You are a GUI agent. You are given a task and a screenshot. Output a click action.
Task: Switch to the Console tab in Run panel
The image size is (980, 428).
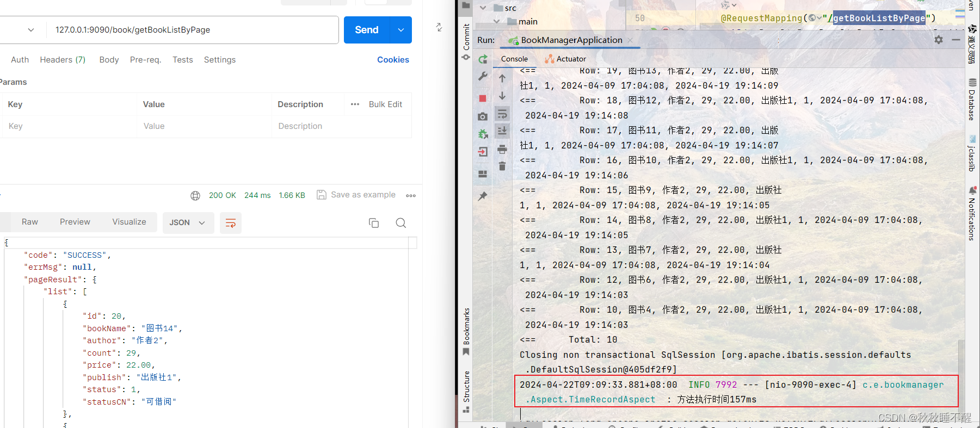(x=514, y=59)
